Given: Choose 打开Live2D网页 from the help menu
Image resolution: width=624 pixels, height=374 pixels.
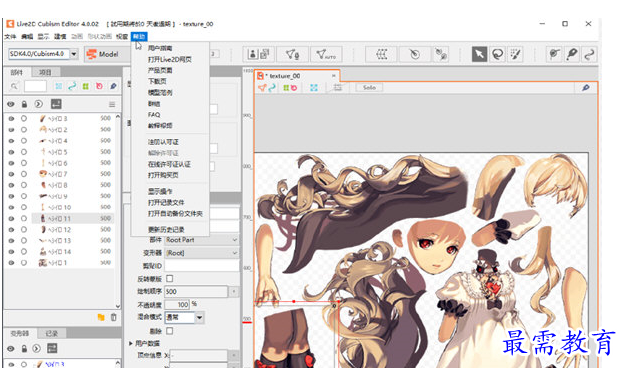Looking at the screenshot, I should pyautogui.click(x=170, y=59).
